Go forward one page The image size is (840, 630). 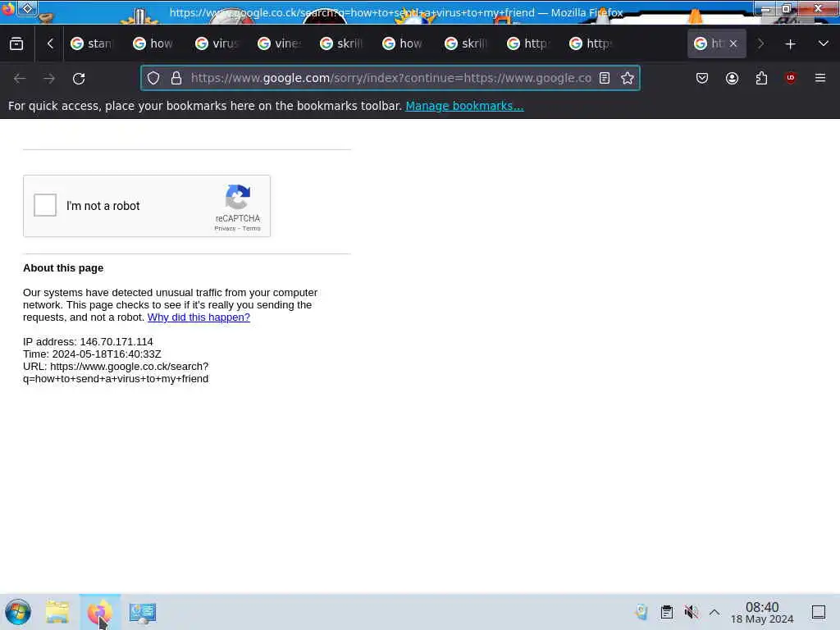pyautogui.click(x=49, y=78)
